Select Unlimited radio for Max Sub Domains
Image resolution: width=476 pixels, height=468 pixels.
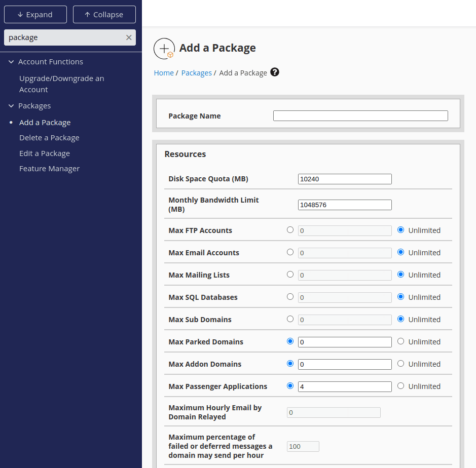pyautogui.click(x=400, y=319)
